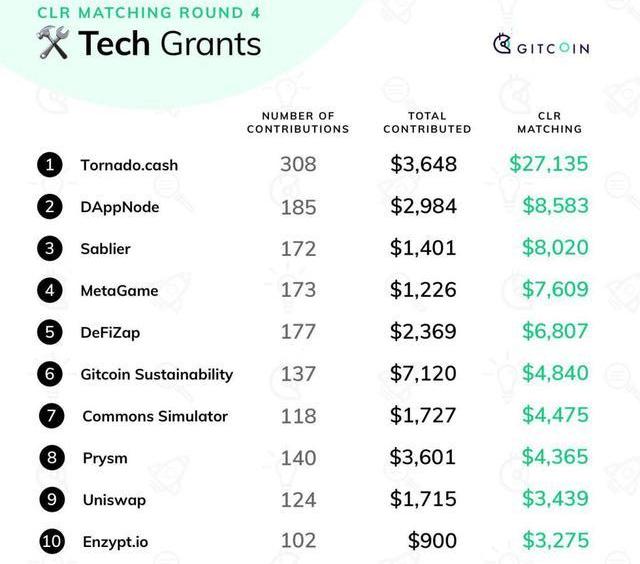Click the Number of Contributions column header

point(298,123)
